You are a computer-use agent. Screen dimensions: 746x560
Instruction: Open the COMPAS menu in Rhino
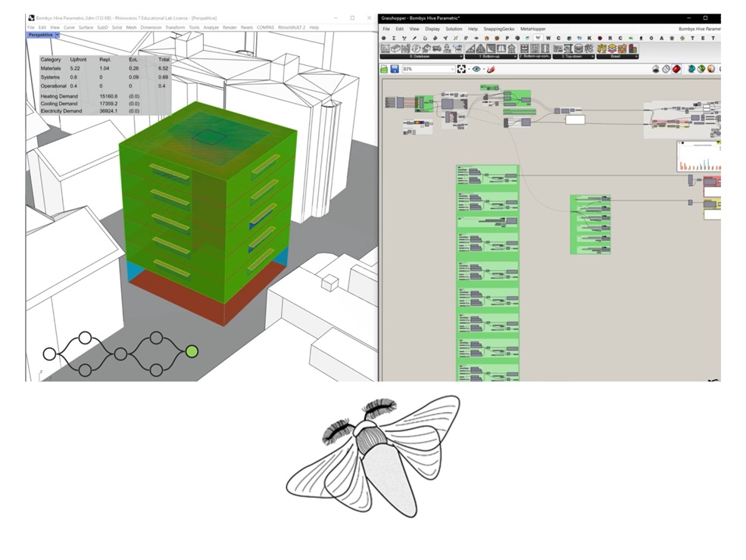(265, 27)
